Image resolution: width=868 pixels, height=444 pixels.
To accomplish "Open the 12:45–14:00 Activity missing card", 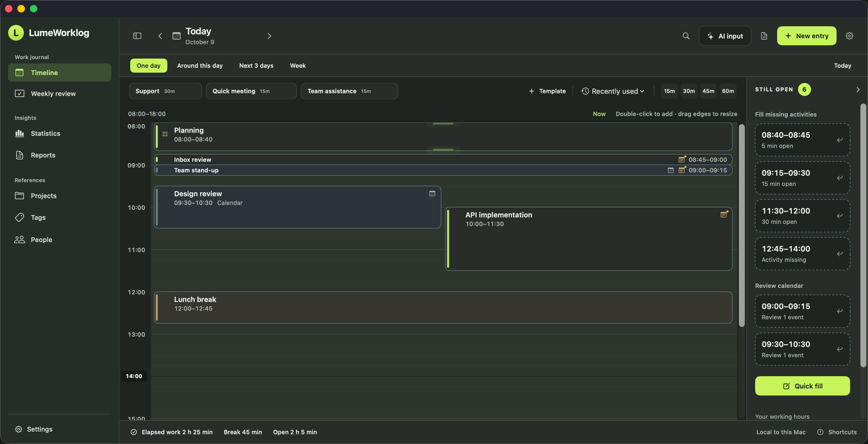I will [802, 254].
